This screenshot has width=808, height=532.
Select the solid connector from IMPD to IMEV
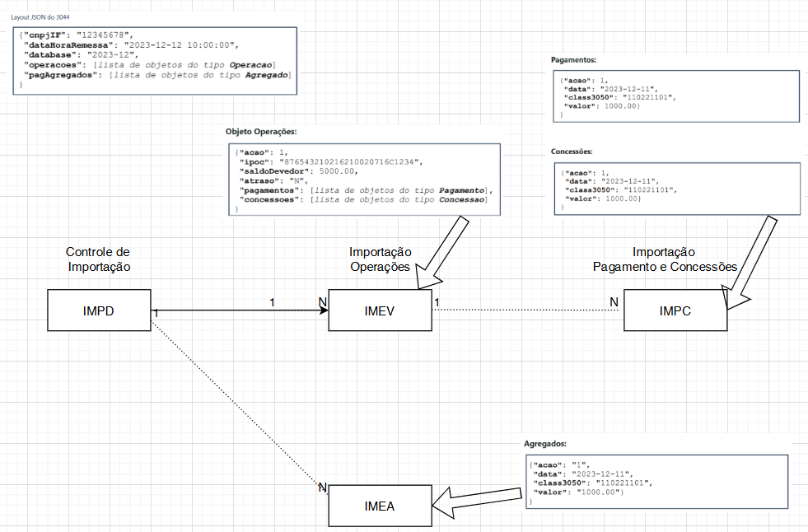[240, 310]
